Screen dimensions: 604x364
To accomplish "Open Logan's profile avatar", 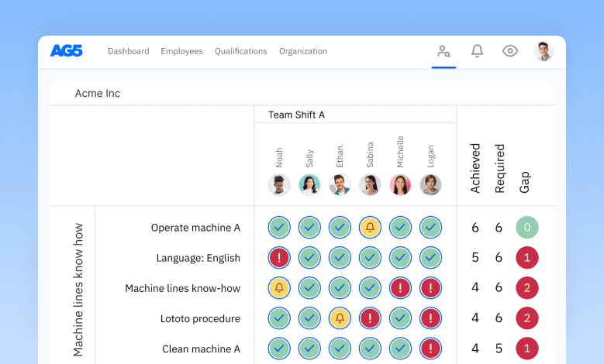I will pos(430,184).
